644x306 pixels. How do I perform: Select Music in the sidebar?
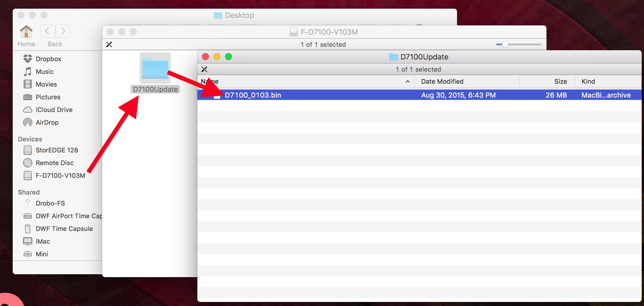click(x=38, y=72)
